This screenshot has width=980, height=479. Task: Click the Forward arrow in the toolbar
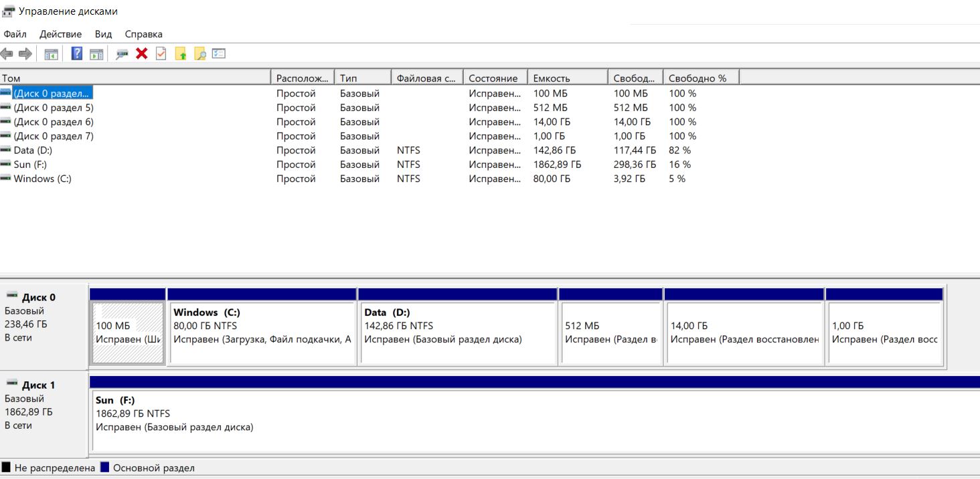[25, 54]
